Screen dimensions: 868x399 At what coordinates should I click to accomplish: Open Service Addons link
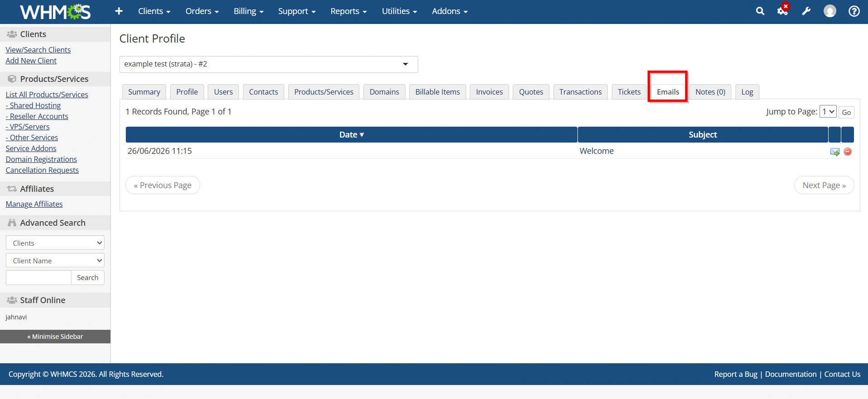coord(31,148)
